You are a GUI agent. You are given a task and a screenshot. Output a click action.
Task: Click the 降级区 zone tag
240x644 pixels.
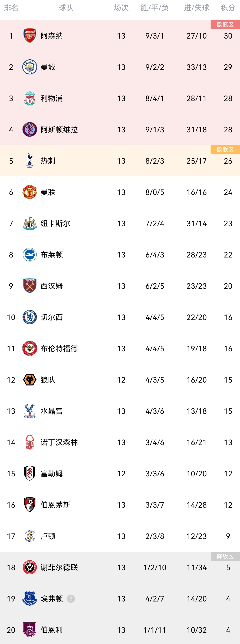click(225, 556)
